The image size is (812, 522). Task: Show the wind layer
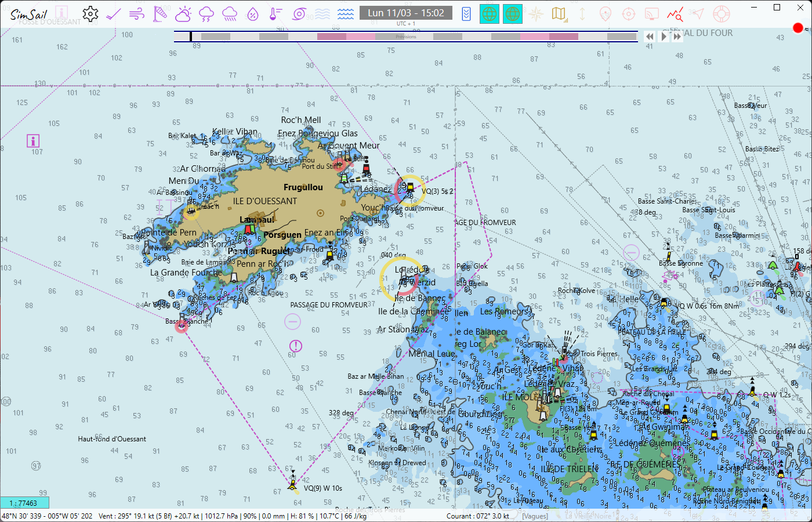[137, 14]
